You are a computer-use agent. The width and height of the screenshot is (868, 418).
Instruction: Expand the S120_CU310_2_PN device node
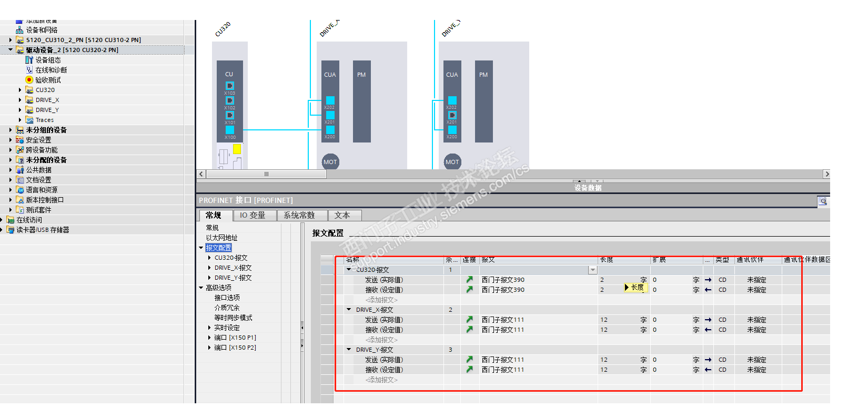[11, 40]
